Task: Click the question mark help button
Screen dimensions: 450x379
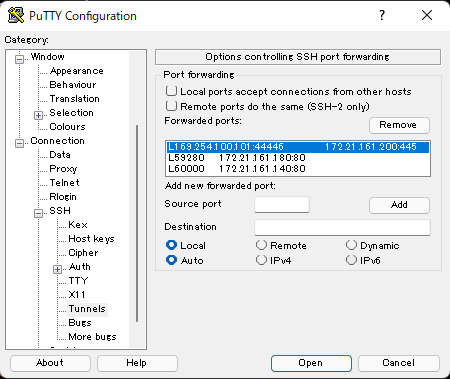Action: [382, 15]
